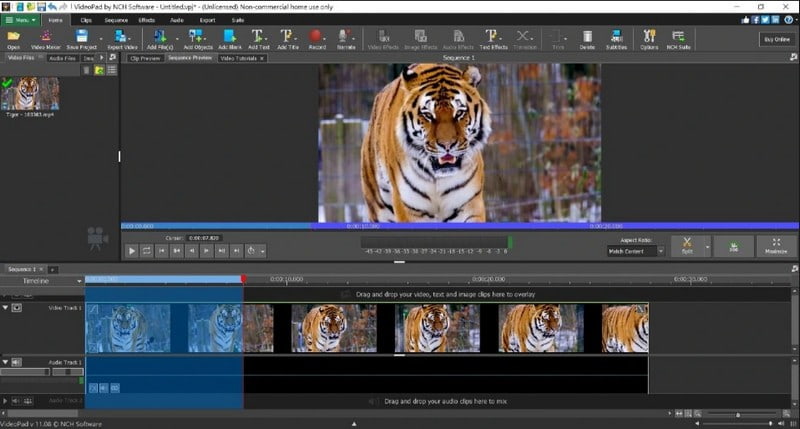Toggle Video Track 1 visibility icon
Screen dimensions: 800x429
click(16, 308)
